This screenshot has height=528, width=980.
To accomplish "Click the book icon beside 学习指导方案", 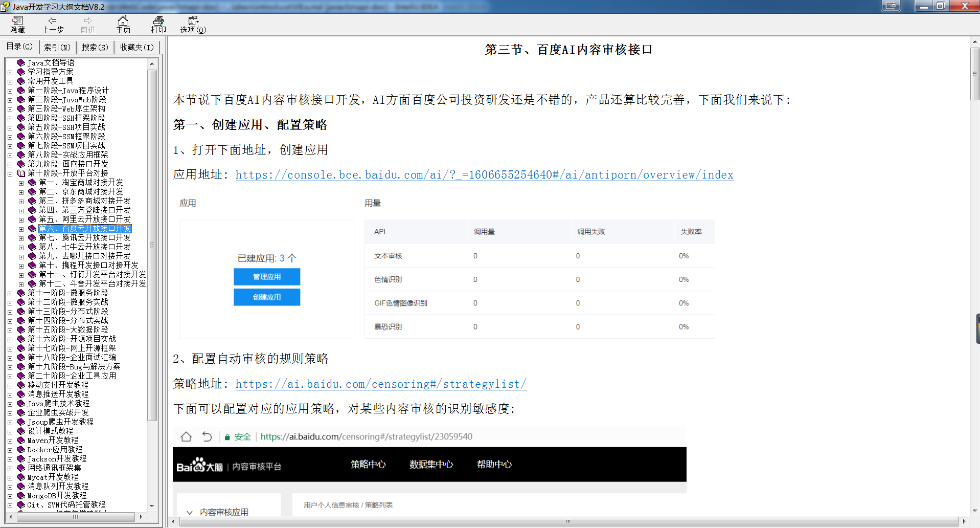I will 21,72.
